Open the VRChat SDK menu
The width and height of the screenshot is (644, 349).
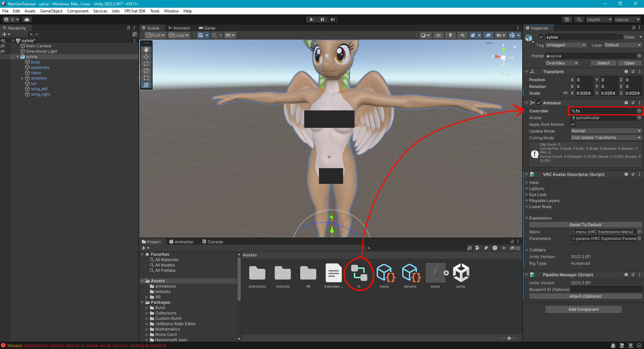pos(135,11)
